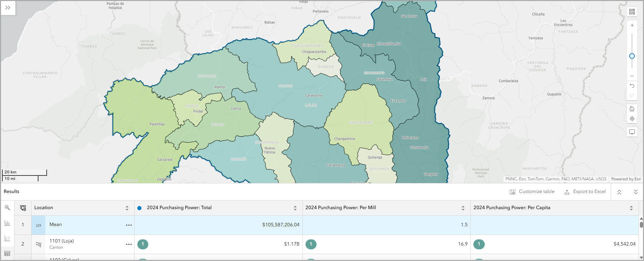Click the locate target icon
This screenshot has width=644, height=261.
(632, 119)
